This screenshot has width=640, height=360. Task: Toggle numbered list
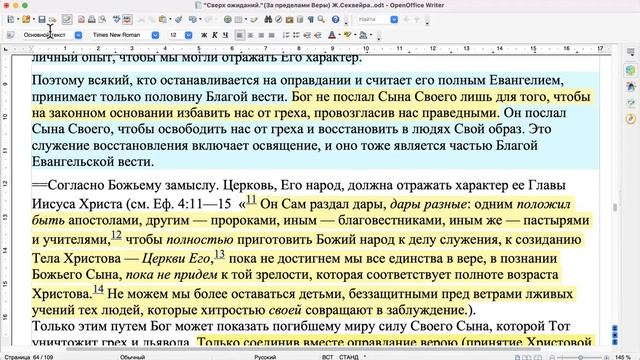coord(286,35)
